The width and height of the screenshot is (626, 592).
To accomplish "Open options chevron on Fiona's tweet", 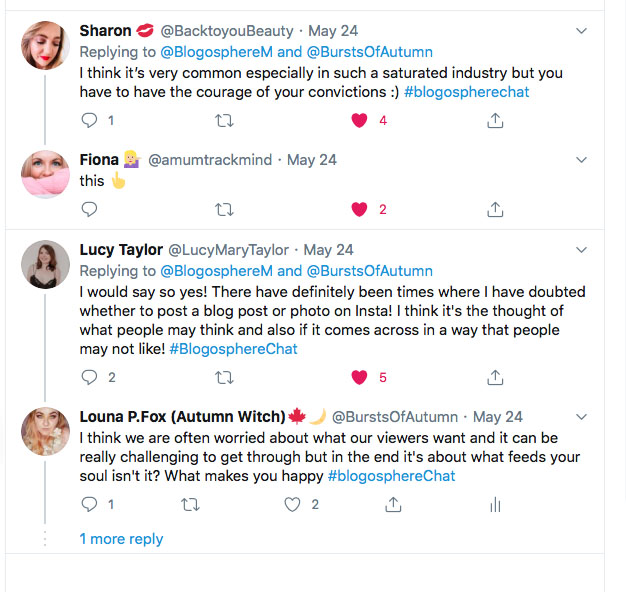I will (x=582, y=159).
